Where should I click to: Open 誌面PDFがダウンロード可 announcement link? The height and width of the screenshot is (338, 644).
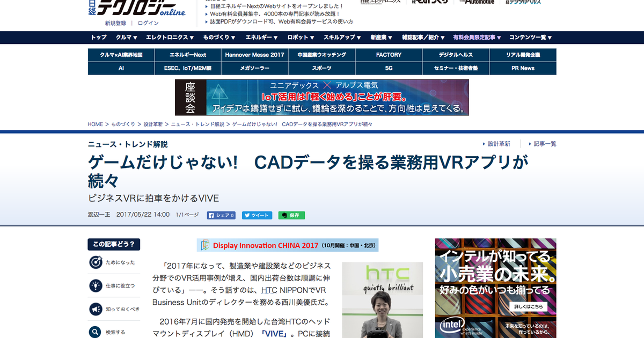click(x=282, y=21)
